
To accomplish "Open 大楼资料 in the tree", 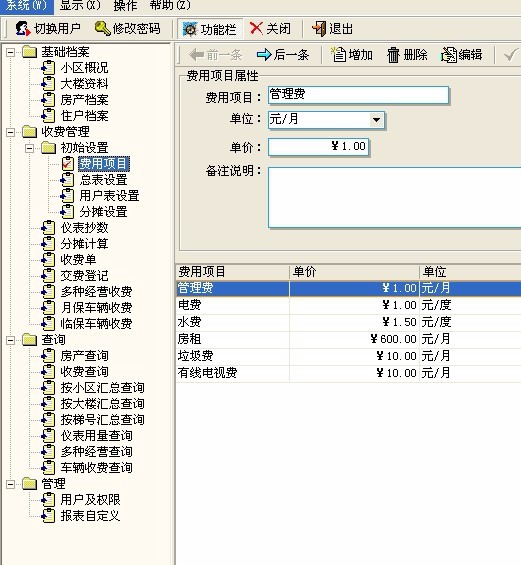I will point(84,84).
